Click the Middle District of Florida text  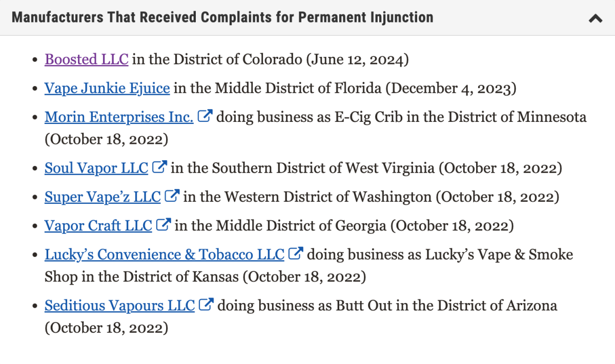coord(298,89)
